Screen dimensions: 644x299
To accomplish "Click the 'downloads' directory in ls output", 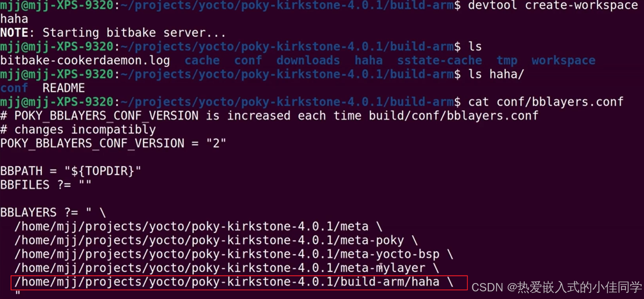I will [308, 60].
